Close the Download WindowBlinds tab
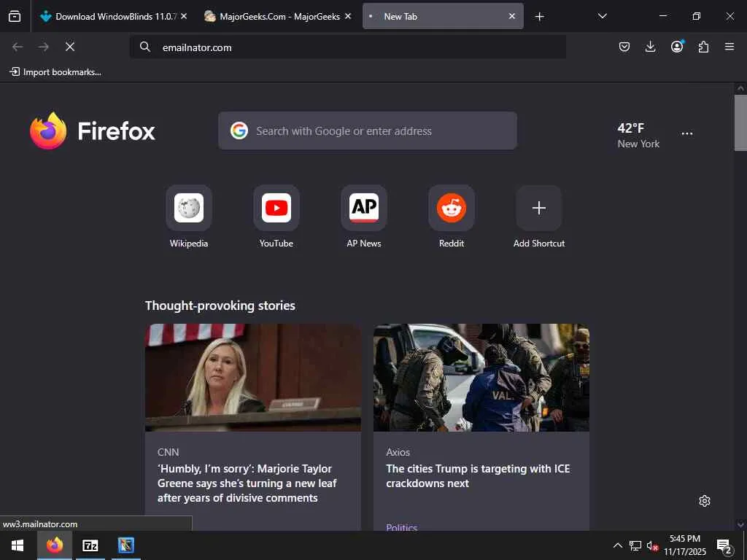This screenshot has width=747, height=560. click(184, 16)
